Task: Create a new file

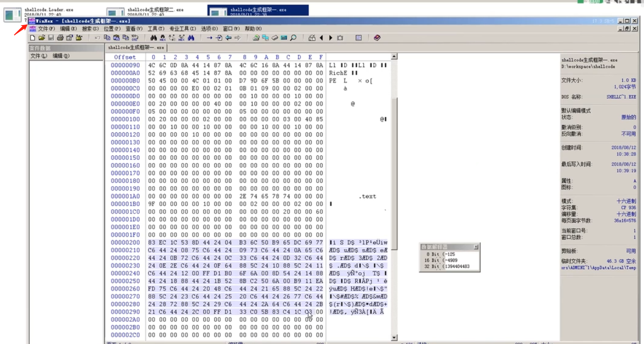Action: [33, 38]
